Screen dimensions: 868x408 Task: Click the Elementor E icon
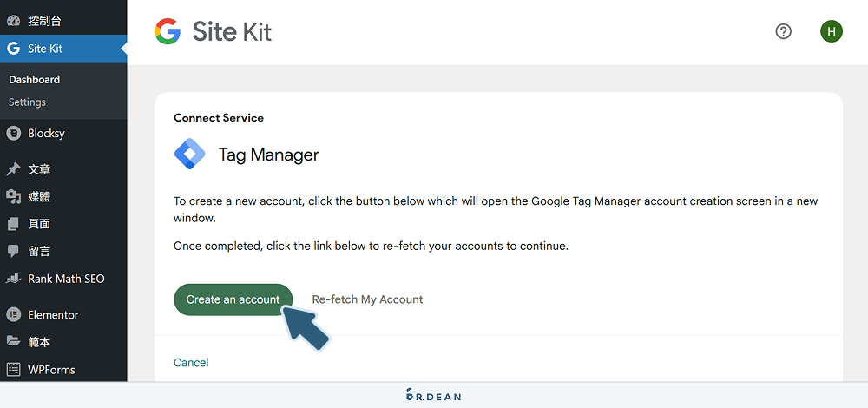pyautogui.click(x=13, y=315)
